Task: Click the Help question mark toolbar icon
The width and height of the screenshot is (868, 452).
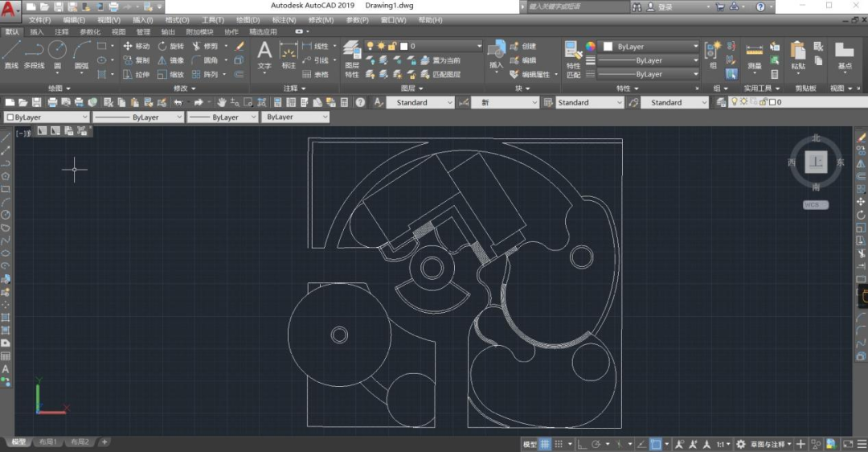Action: [360, 102]
